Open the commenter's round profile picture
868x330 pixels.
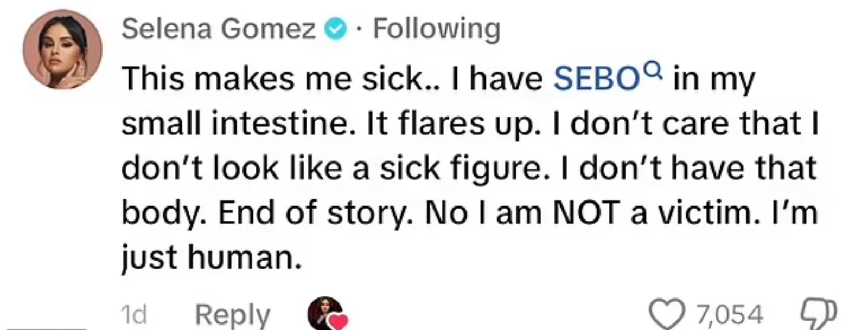pos(62,49)
